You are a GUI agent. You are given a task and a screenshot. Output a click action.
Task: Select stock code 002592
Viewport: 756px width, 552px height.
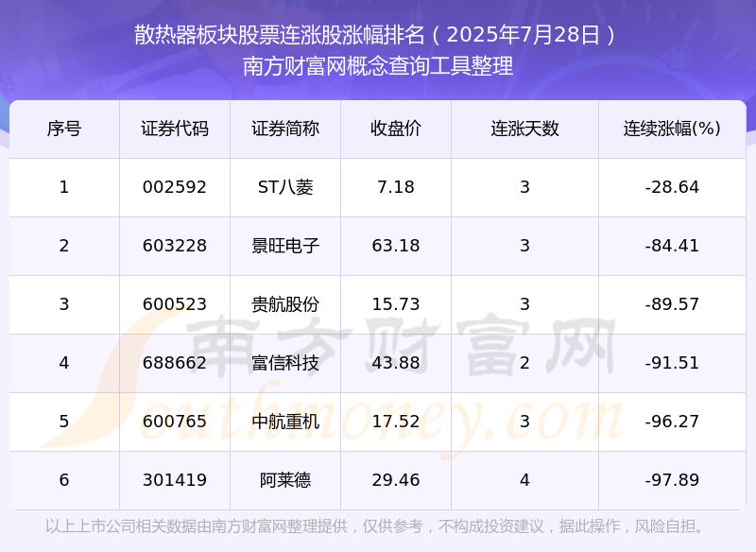tap(175, 187)
